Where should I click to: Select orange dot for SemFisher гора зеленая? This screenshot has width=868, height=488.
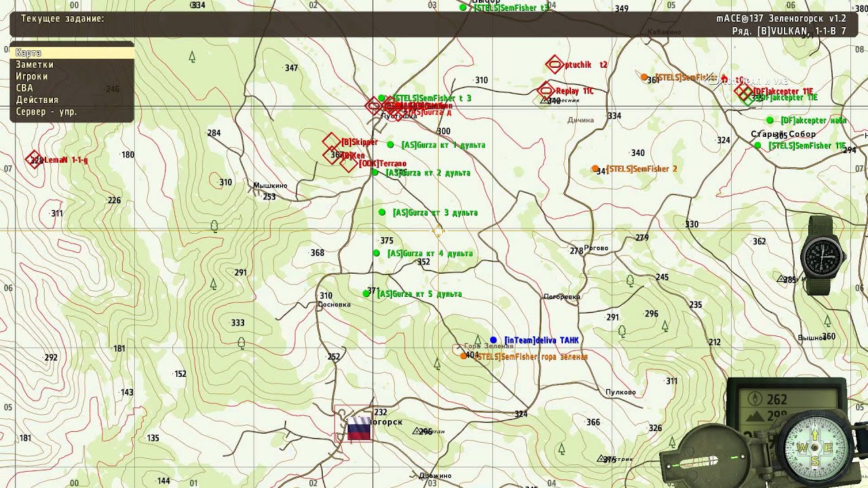(463, 355)
